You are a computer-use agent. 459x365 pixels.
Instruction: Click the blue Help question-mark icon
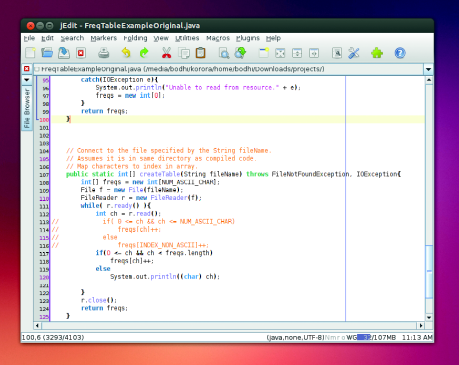[x=400, y=53]
